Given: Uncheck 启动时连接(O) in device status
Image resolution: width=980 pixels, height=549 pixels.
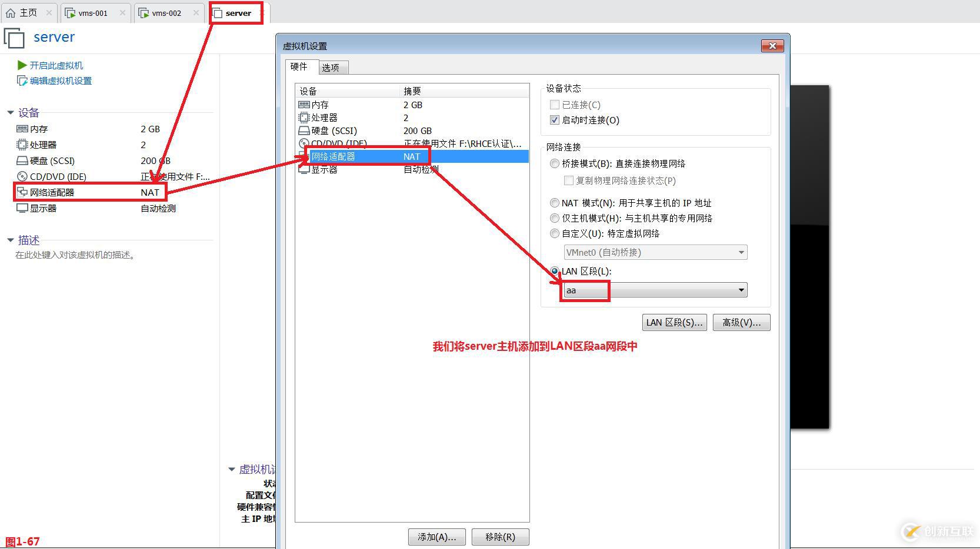Looking at the screenshot, I should pyautogui.click(x=554, y=120).
